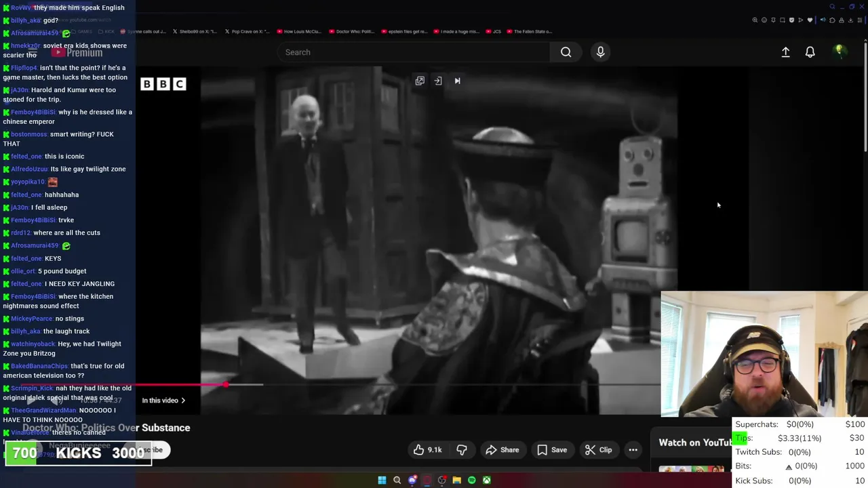This screenshot has height=488, width=868.
Task: Open Spotify from the taskbar
Action: (x=471, y=481)
